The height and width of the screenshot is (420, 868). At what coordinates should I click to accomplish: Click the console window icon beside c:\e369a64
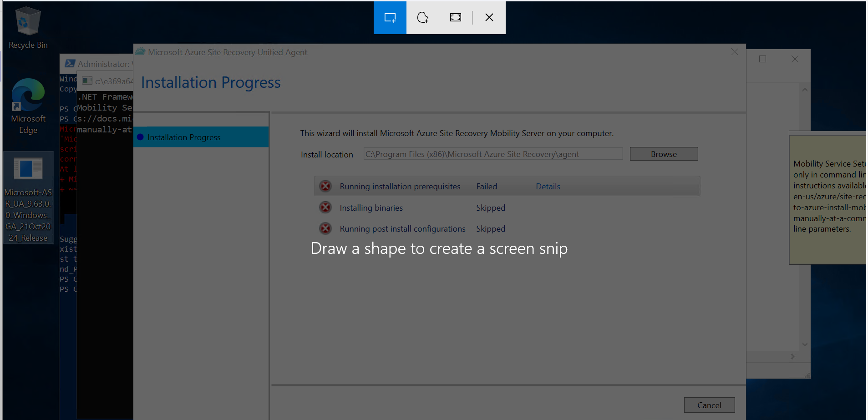87,81
